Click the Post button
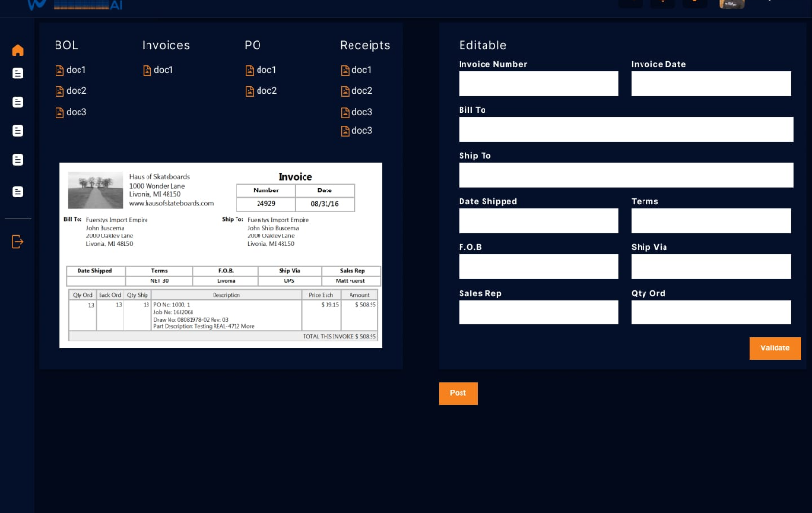The image size is (812, 513). click(x=458, y=393)
